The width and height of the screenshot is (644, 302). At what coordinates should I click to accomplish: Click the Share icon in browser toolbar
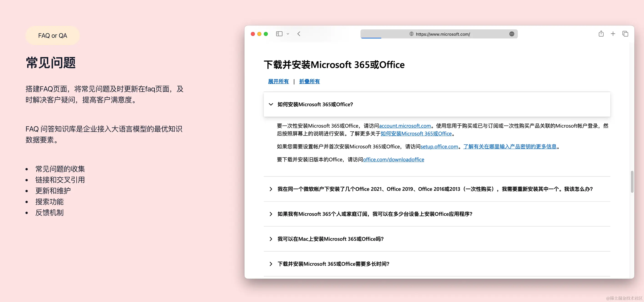coord(601,34)
